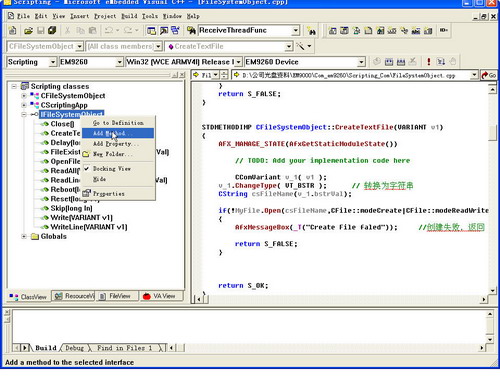
Task: Click the Save floppy disk icon
Action: pos(41,31)
